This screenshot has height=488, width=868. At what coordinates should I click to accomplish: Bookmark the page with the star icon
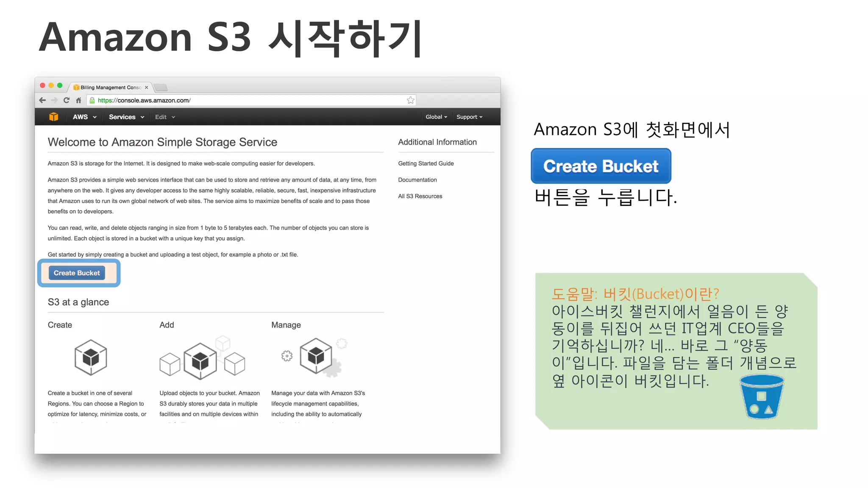(x=410, y=100)
